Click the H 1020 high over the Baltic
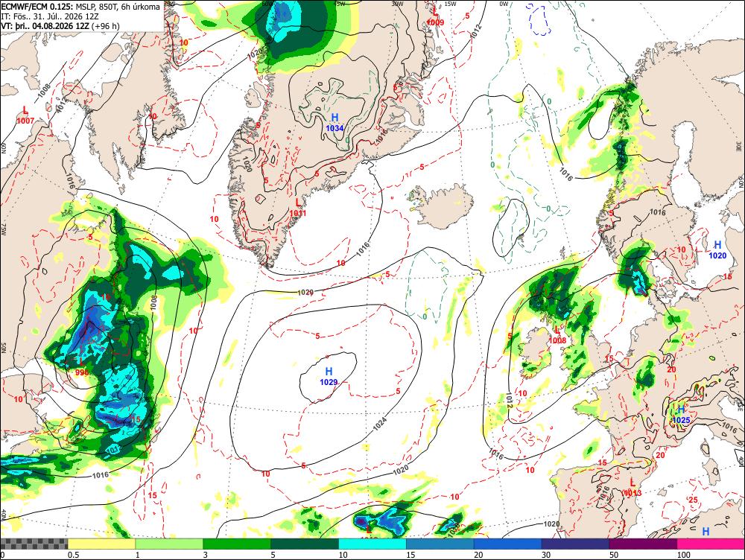The height and width of the screenshot is (560, 745). (717, 249)
